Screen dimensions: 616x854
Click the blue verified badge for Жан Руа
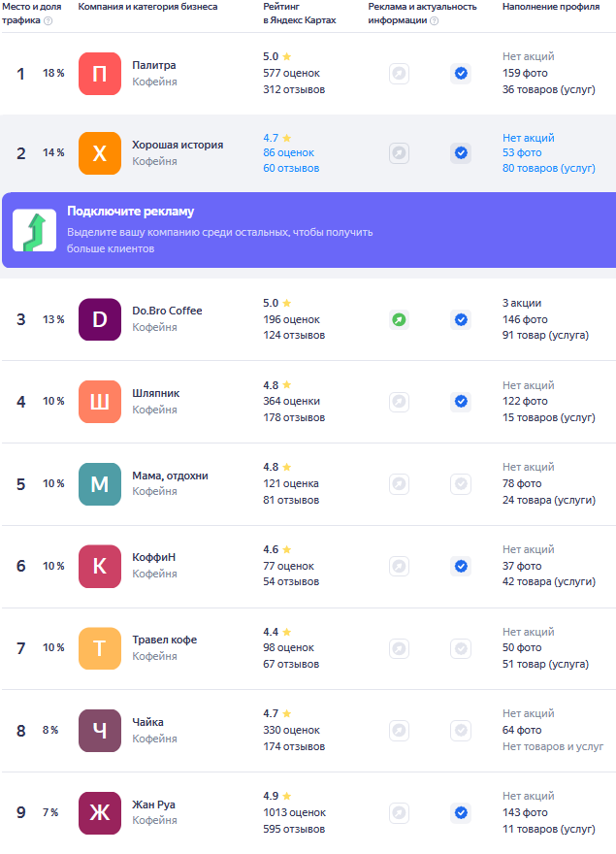click(461, 813)
